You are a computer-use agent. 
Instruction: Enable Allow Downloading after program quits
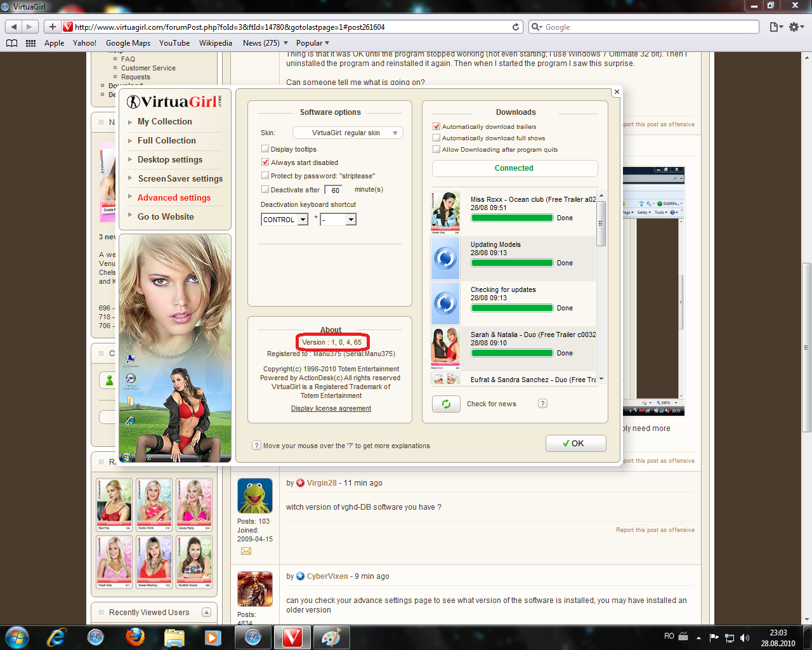436,149
